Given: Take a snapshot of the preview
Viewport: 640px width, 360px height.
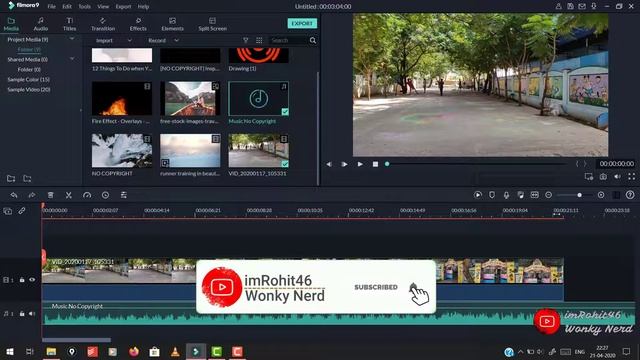Looking at the screenshot, I should (x=603, y=177).
